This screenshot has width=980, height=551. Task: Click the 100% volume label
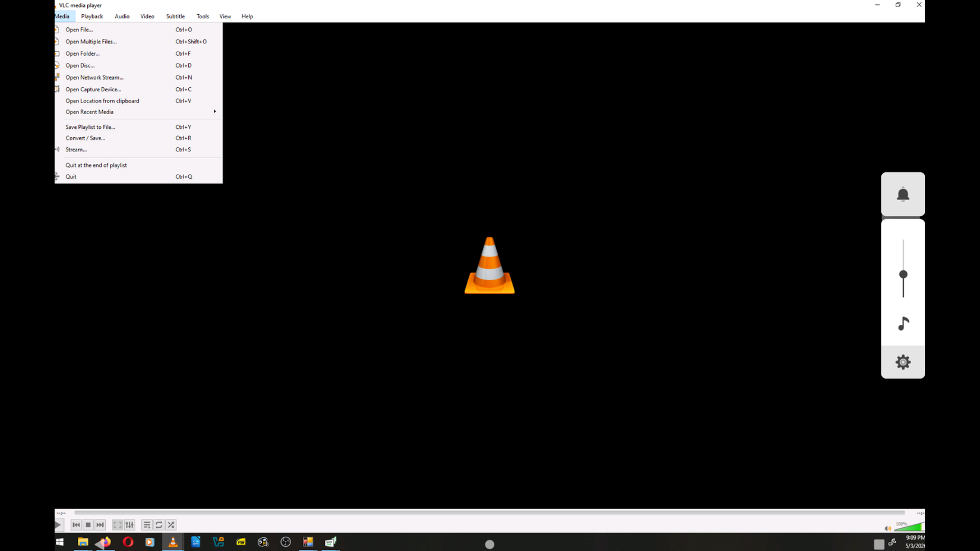click(x=901, y=524)
